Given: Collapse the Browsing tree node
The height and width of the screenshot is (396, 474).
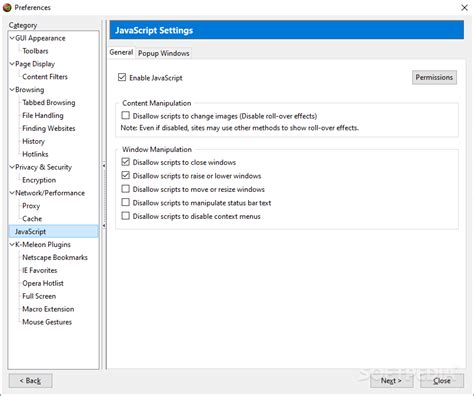Looking at the screenshot, I should point(12,90).
